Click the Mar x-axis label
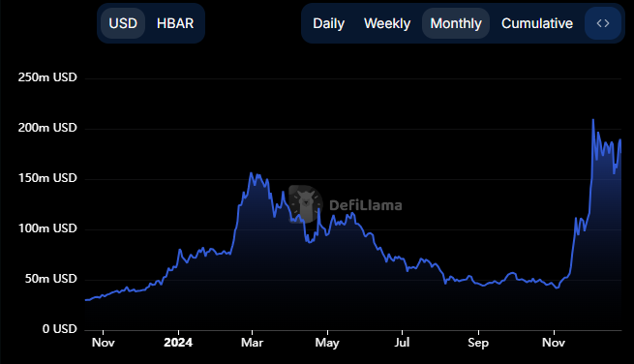Image resolution: width=634 pixels, height=364 pixels. pos(252,343)
